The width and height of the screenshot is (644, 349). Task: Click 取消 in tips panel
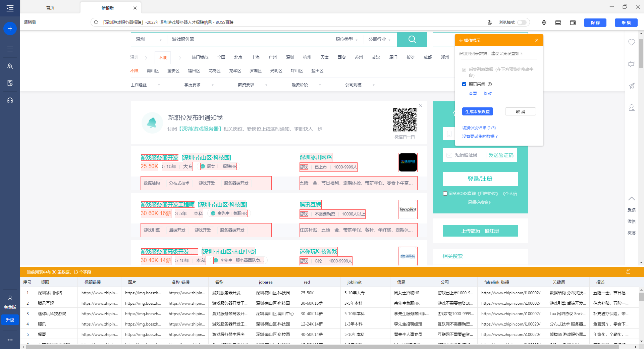tap(520, 112)
